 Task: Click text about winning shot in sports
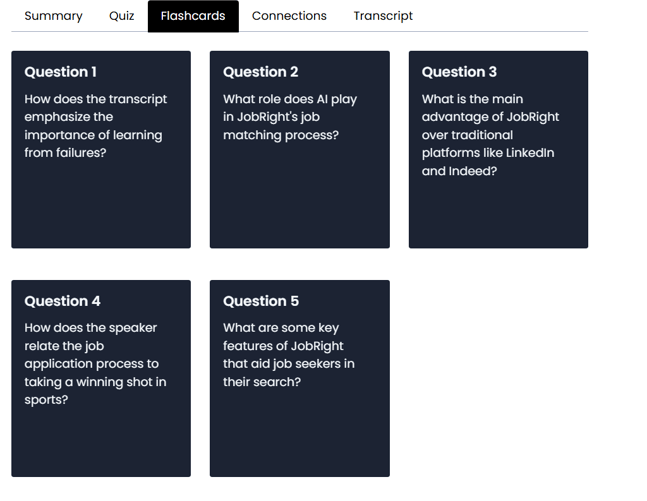95,364
